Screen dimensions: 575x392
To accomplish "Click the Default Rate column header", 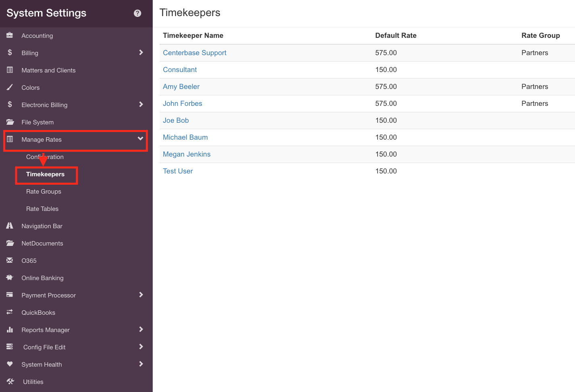I will (396, 35).
